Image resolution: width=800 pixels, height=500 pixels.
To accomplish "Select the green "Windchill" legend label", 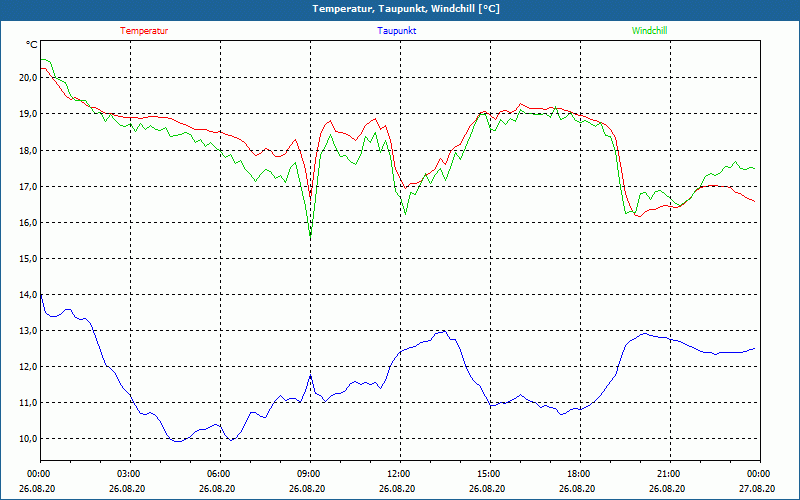I will pyautogui.click(x=649, y=31).
